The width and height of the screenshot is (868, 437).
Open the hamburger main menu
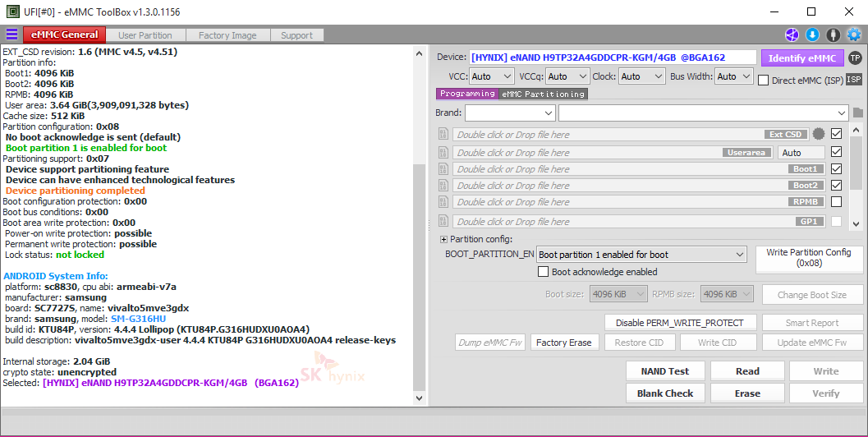click(x=11, y=34)
